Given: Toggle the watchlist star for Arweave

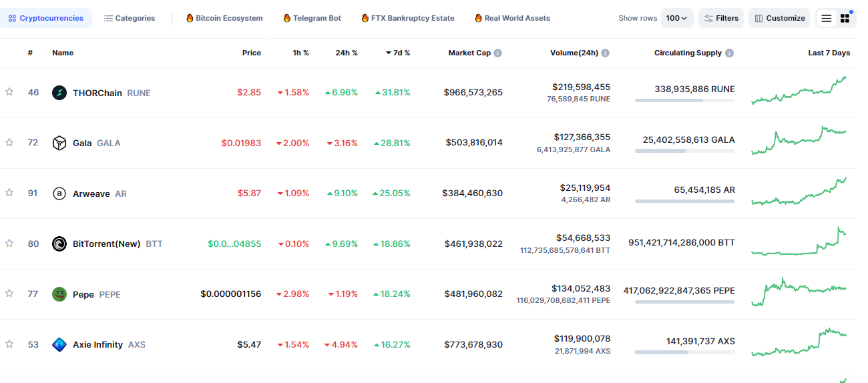Looking at the screenshot, I should (9, 193).
